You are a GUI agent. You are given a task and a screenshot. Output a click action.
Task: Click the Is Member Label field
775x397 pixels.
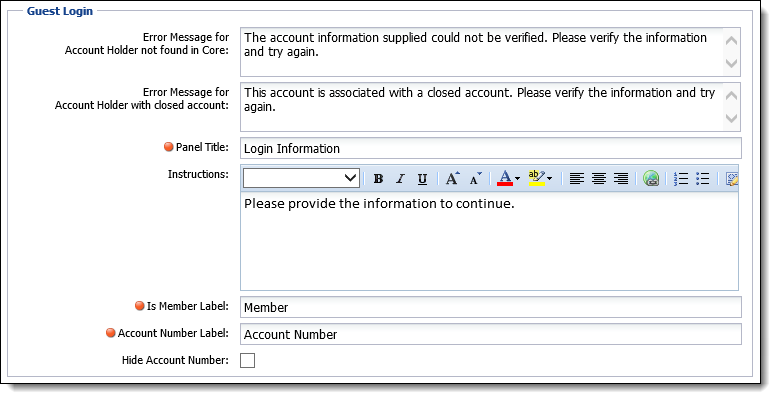tap(491, 307)
